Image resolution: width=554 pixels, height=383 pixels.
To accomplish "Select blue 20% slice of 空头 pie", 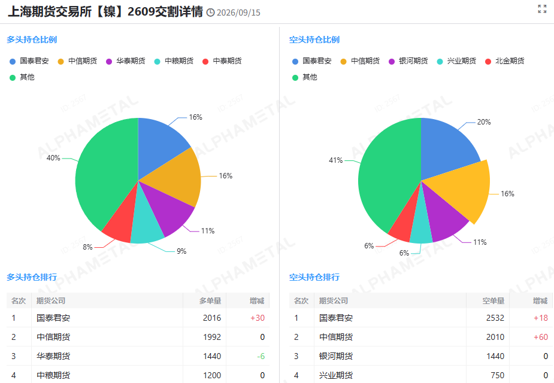I will (x=445, y=150).
